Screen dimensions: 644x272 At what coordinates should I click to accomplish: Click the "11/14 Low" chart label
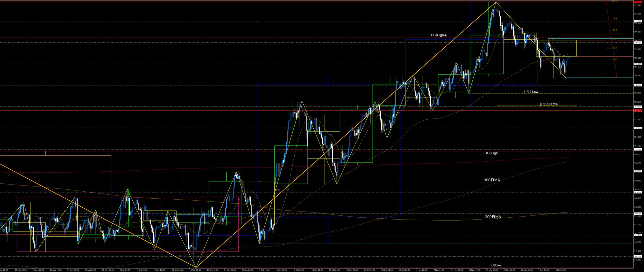click(530, 92)
